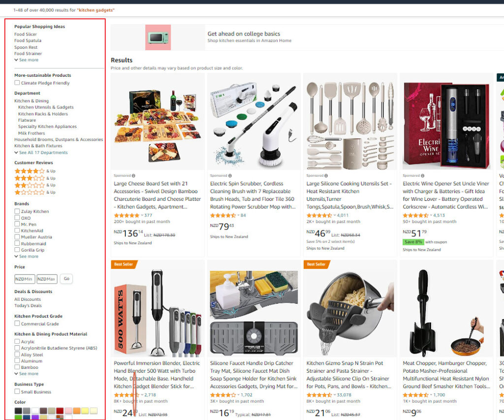
Task: Enable the Climate Pledge Friendly checkbox
Action: tap(17, 83)
